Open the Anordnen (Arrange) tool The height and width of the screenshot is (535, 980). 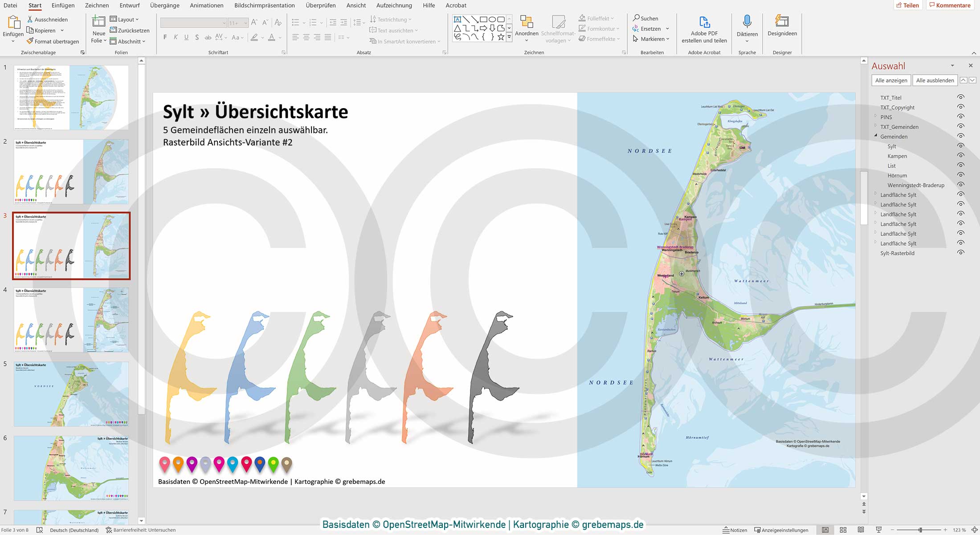527,29
